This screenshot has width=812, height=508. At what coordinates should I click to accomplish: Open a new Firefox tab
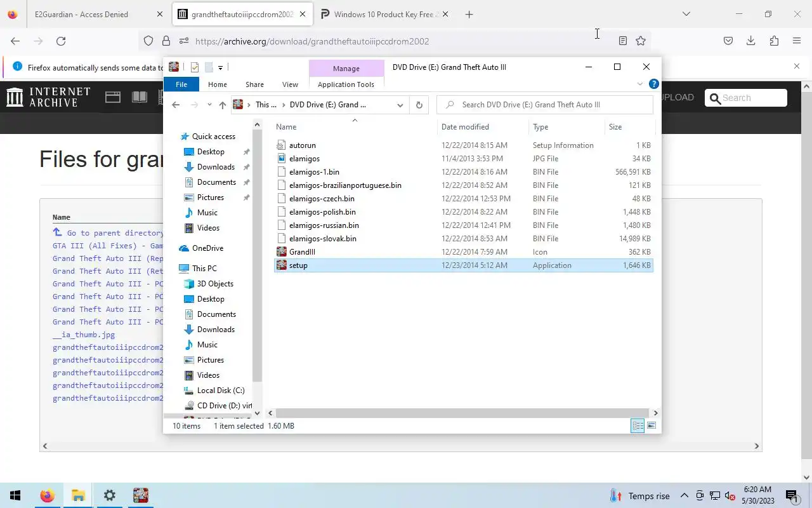click(469, 14)
